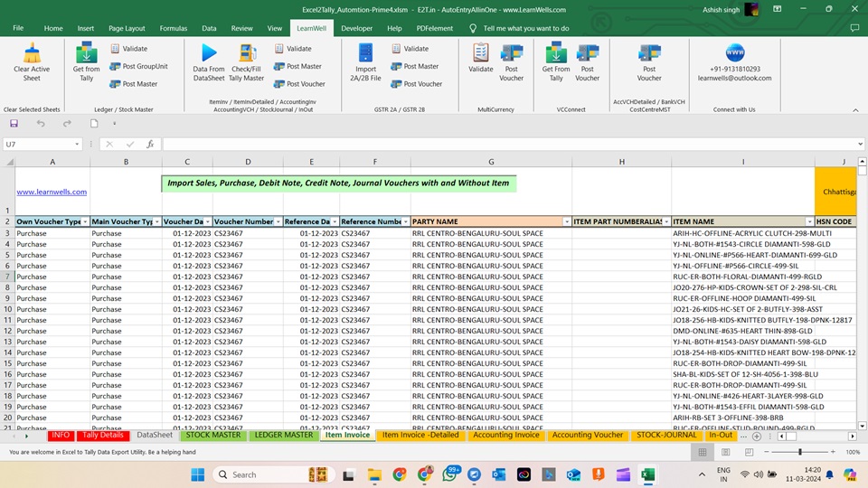The image size is (868, 488).
Task: Switch to Page Break Preview view
Action: tap(749, 452)
